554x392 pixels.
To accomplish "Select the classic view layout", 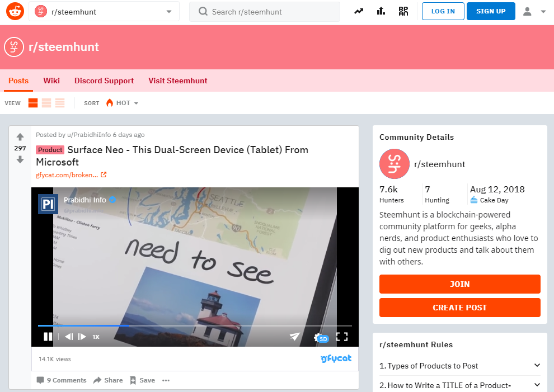I will pos(46,103).
